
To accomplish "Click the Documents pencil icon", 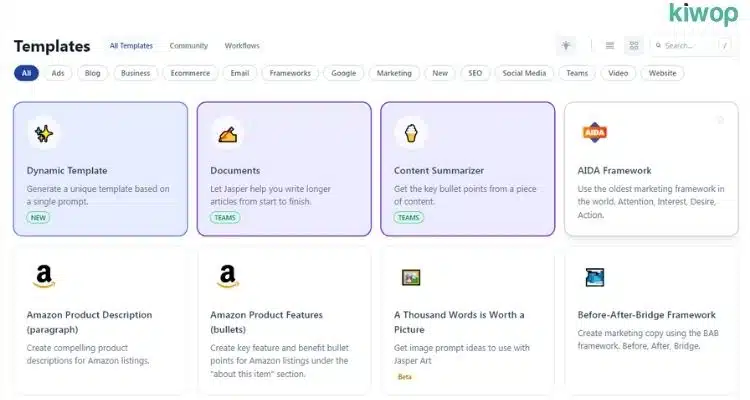I will pos(227,133).
